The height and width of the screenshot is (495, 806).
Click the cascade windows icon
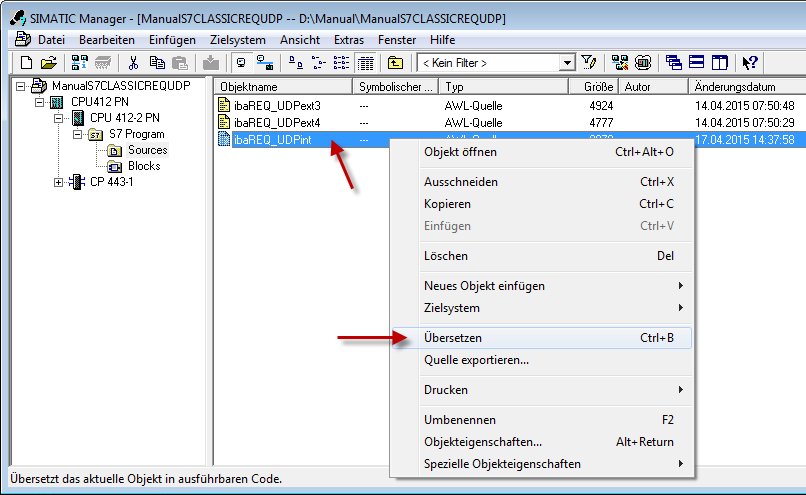pyautogui.click(x=673, y=63)
